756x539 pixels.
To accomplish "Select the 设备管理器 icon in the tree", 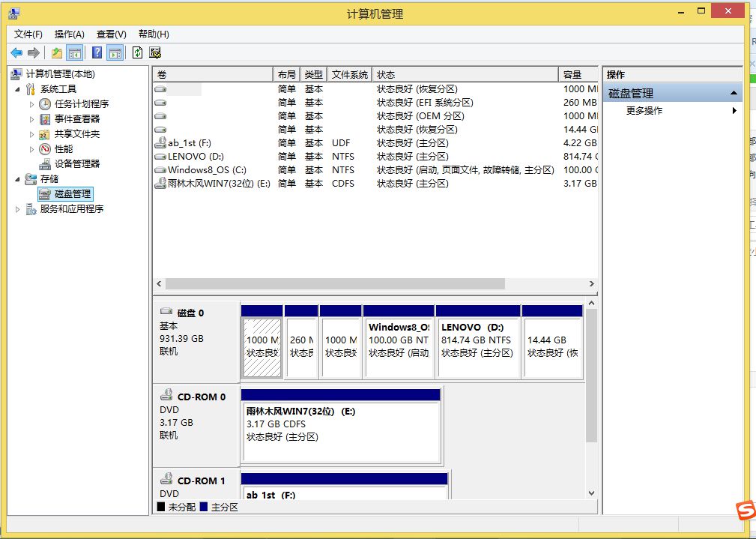I will [x=45, y=164].
